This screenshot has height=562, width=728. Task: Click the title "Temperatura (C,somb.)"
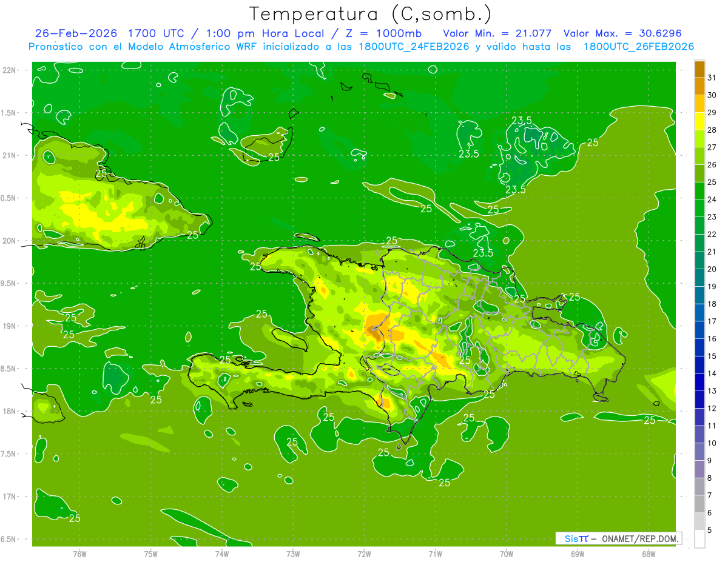[x=371, y=14]
